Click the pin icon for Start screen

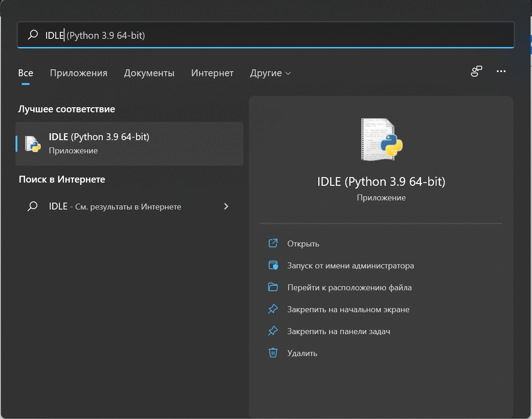click(273, 309)
